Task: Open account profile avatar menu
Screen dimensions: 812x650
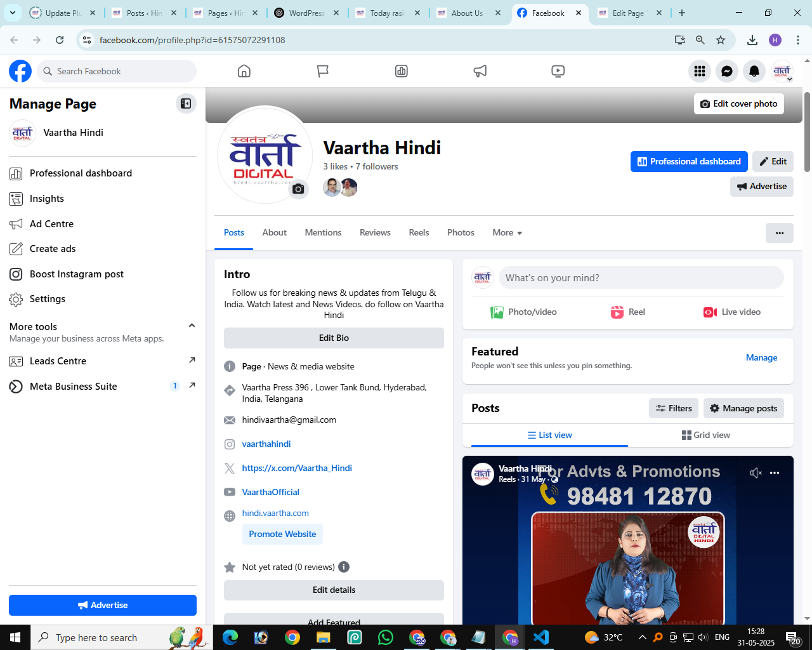Action: (782, 71)
